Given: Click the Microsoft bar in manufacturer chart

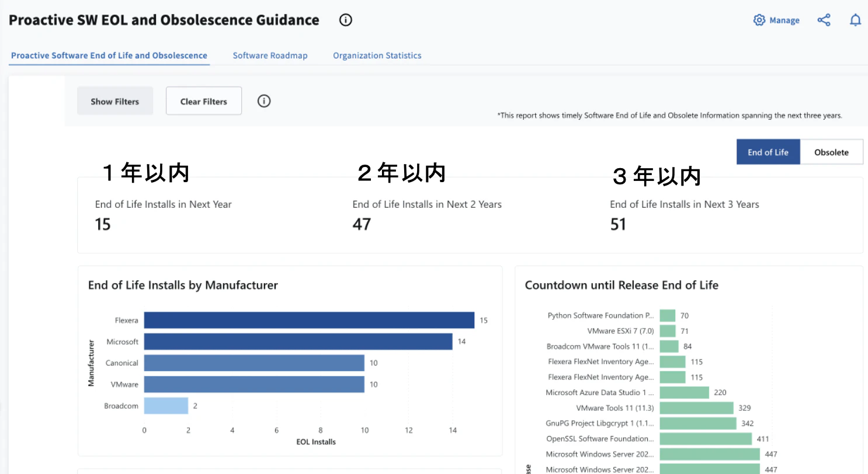Looking at the screenshot, I should (298, 341).
